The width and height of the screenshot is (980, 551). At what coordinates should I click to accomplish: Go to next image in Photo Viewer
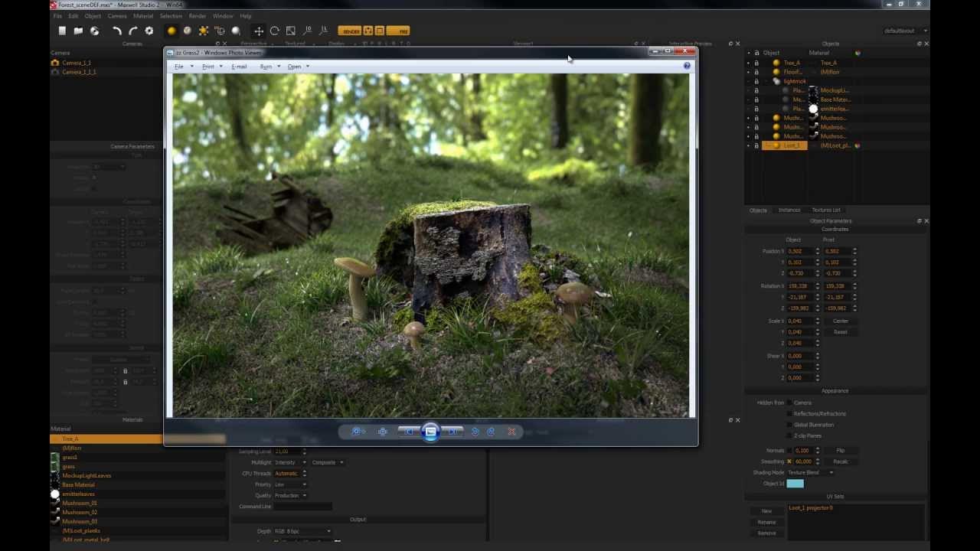coord(452,432)
